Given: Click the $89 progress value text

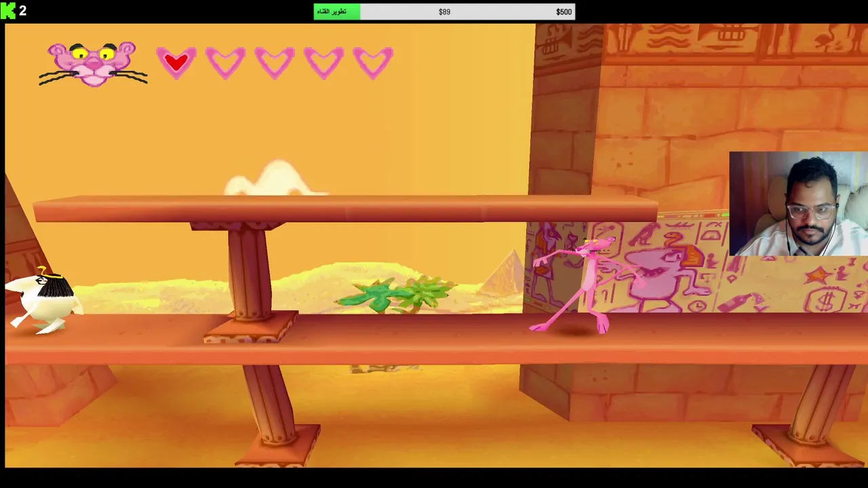Looking at the screenshot, I should (x=444, y=12).
